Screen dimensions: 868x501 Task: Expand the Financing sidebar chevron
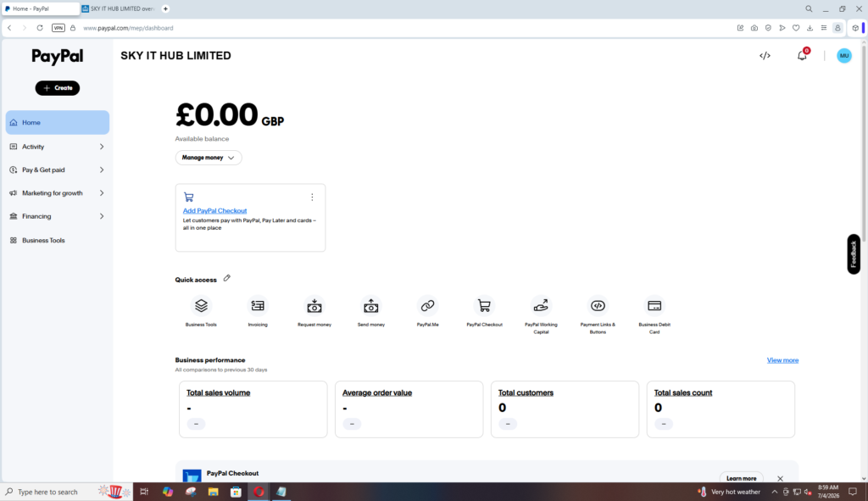(x=102, y=216)
